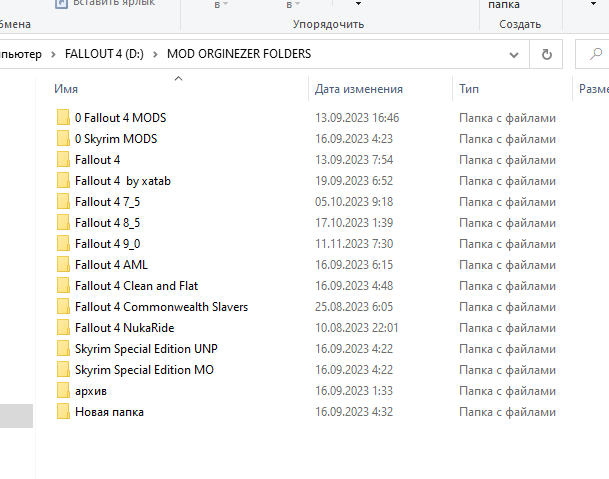Expand chevron before FALLOUT 4 (D:) breadcrumb
The height and width of the screenshot is (479, 609).
click(53, 54)
